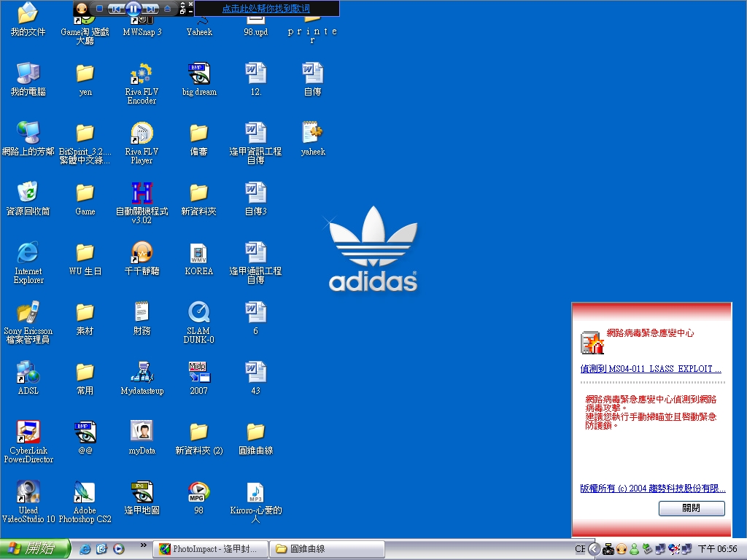The image size is (747, 560).
Task: Pause playback in the mini music player
Action: point(133,9)
